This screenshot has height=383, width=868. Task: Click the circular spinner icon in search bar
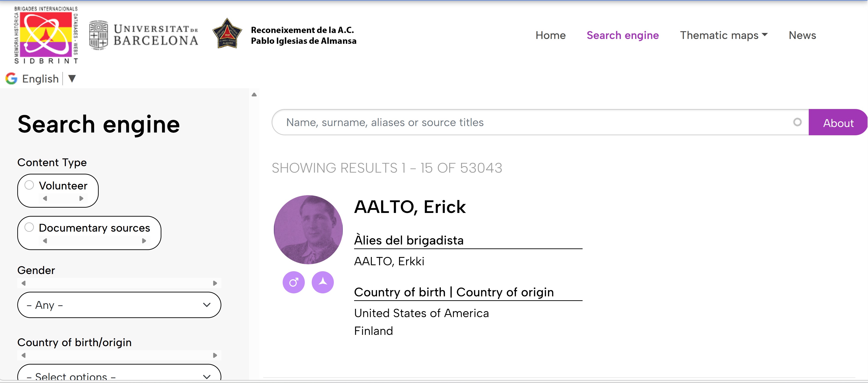point(797,122)
